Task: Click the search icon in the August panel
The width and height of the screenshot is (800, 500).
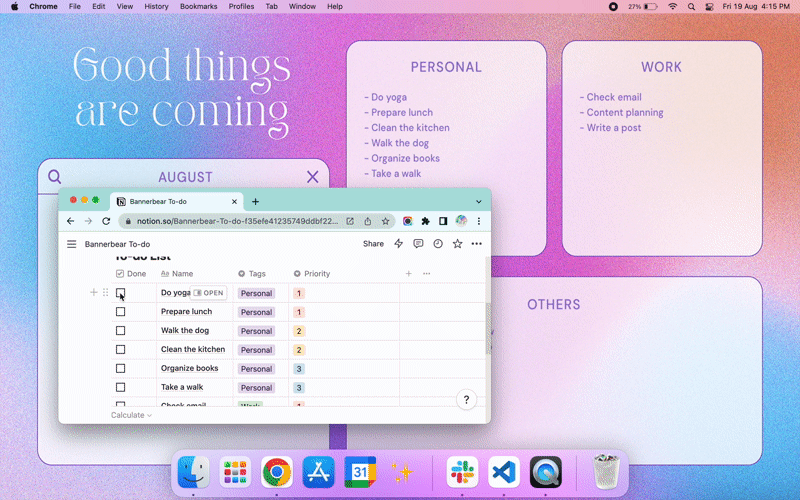Action: [55, 177]
